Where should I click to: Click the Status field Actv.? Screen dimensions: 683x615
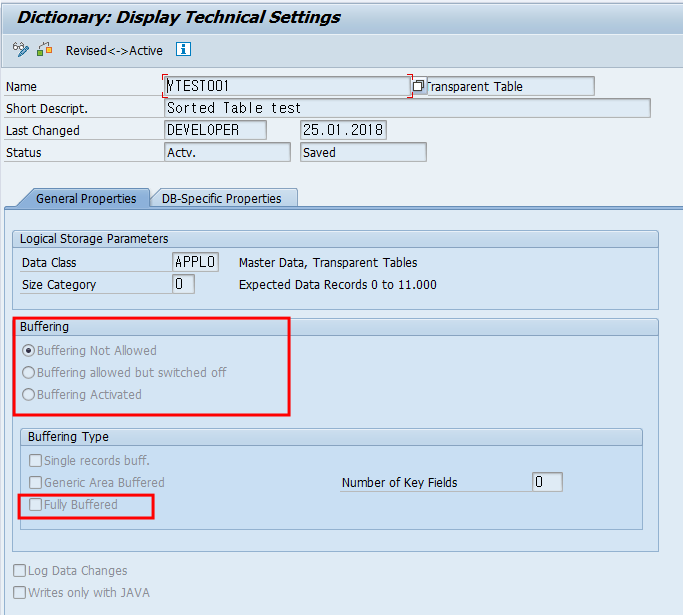[227, 152]
